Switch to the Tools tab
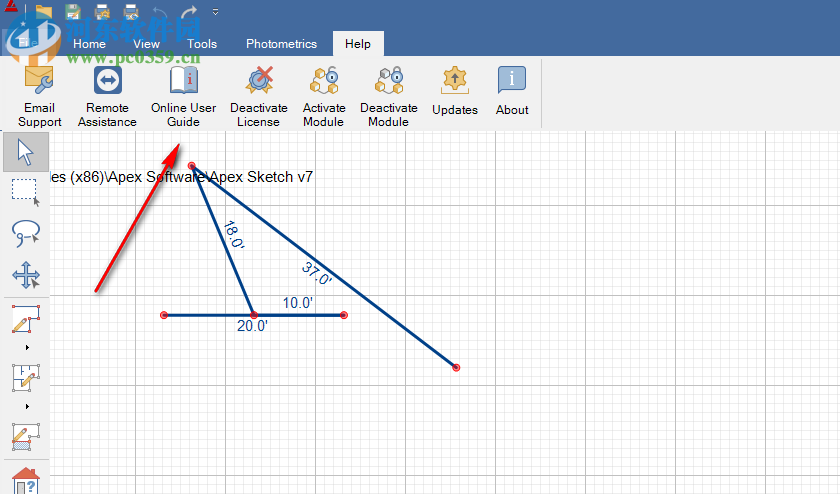The height and width of the screenshot is (494, 840). pos(202,44)
